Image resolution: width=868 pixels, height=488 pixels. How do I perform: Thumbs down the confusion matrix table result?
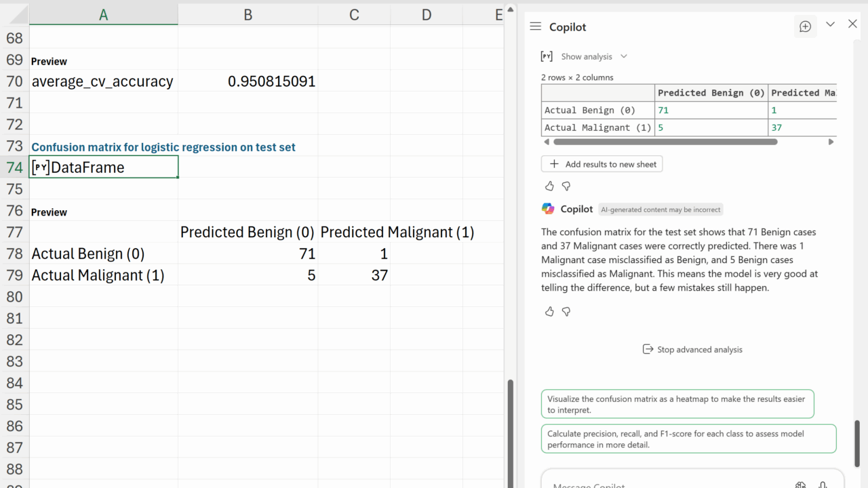point(566,186)
